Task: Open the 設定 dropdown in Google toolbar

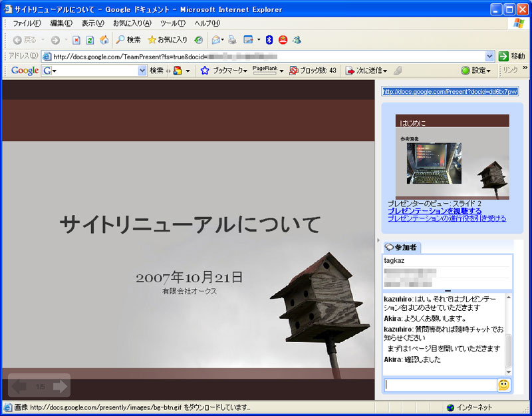Action: [x=476, y=71]
